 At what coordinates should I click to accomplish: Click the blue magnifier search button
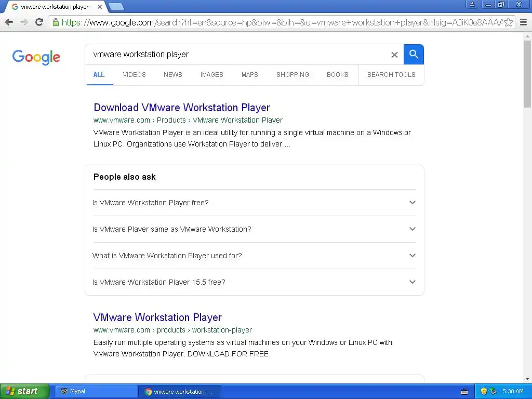pos(414,54)
